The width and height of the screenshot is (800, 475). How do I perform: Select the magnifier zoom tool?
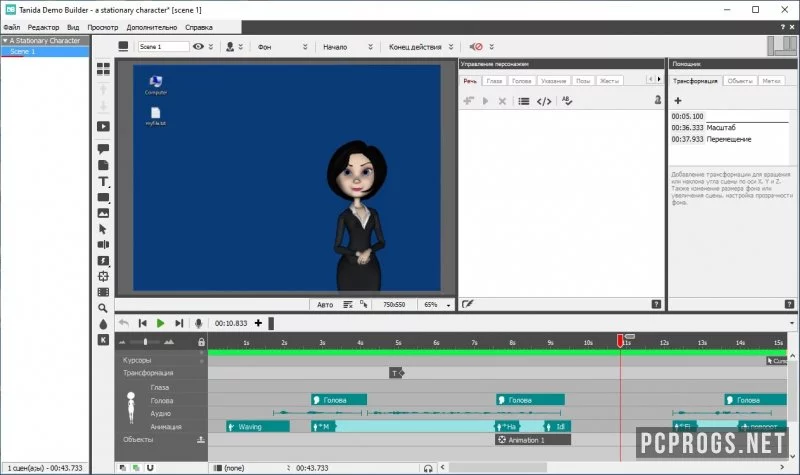[x=103, y=308]
